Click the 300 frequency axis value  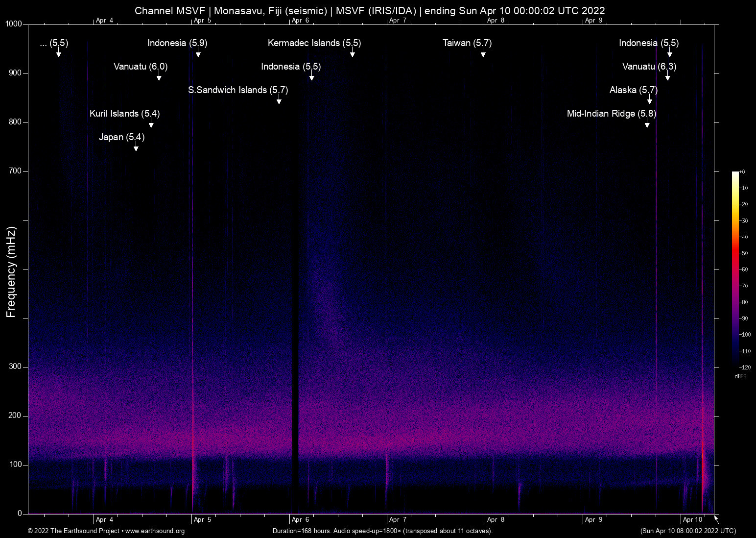coord(15,367)
